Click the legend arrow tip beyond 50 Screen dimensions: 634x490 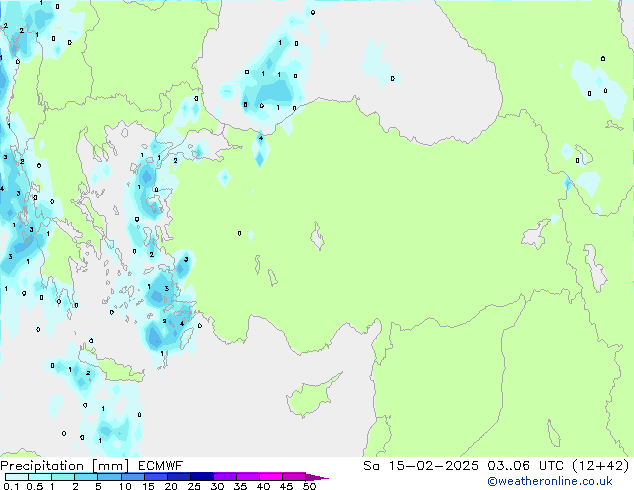pyautogui.click(x=318, y=478)
